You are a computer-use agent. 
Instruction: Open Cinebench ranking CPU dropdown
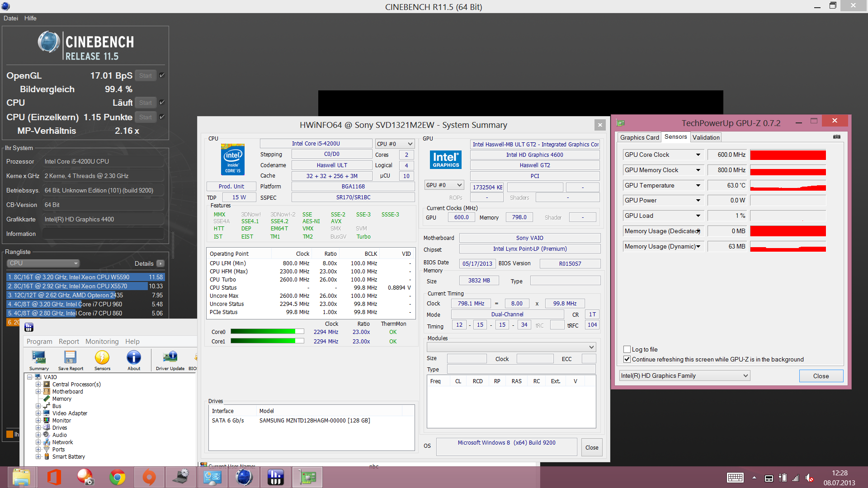[43, 263]
